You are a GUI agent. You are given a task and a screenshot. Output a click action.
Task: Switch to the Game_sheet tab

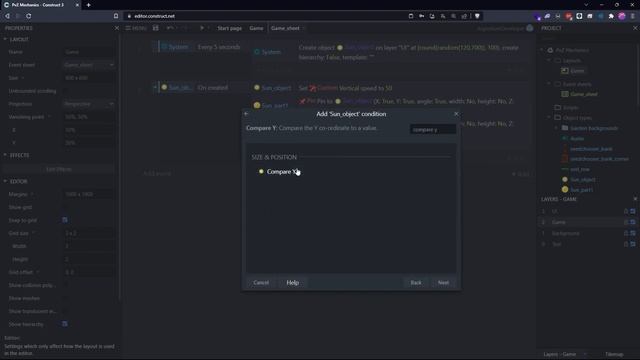click(285, 28)
